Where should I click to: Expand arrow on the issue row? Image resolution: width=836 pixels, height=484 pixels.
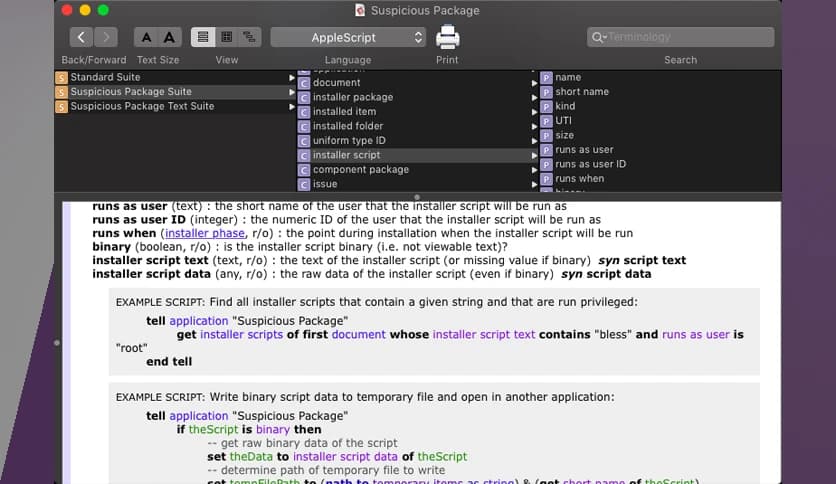pyautogui.click(x=534, y=184)
